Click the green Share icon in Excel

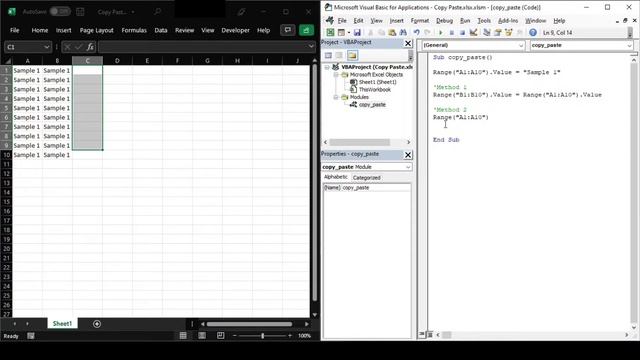306,30
